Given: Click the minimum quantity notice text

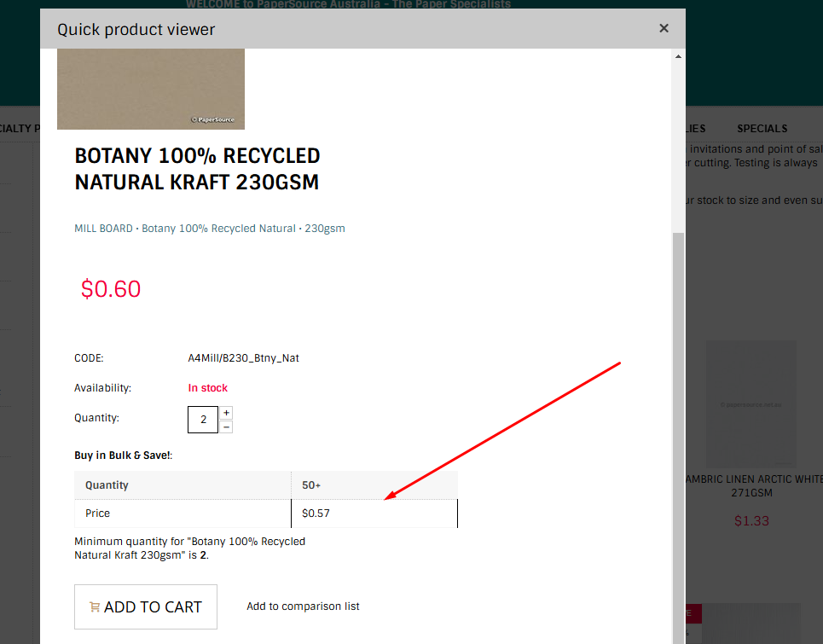Looking at the screenshot, I should pos(189,548).
